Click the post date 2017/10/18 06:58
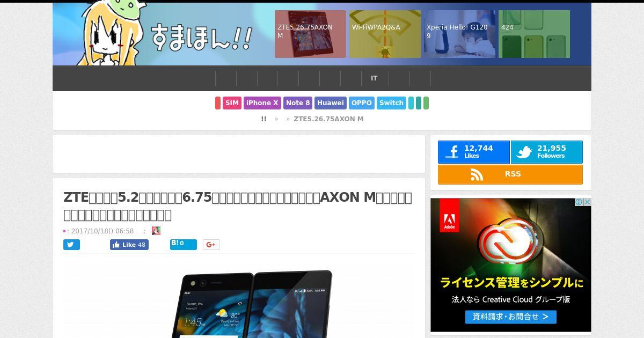Screen dimensions: 644x338 click(x=103, y=231)
